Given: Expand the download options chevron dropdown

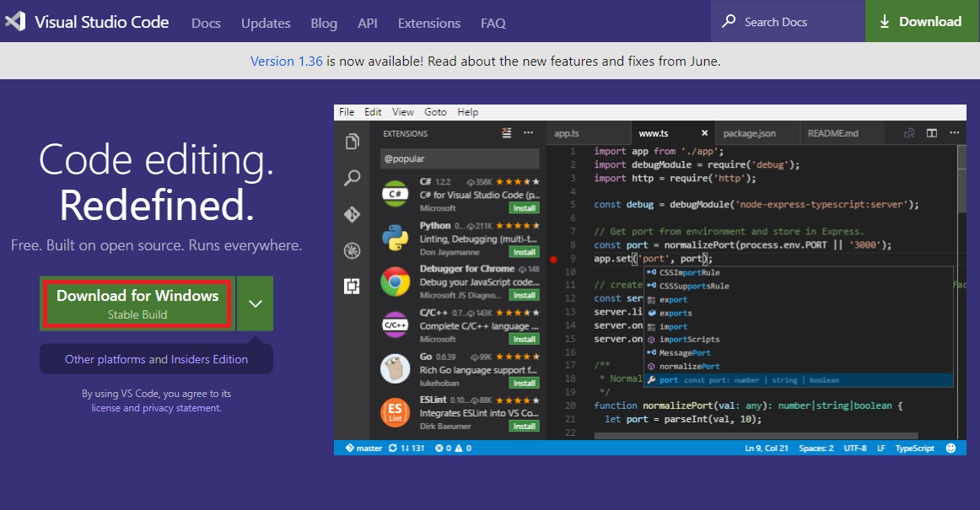Looking at the screenshot, I should (x=255, y=303).
